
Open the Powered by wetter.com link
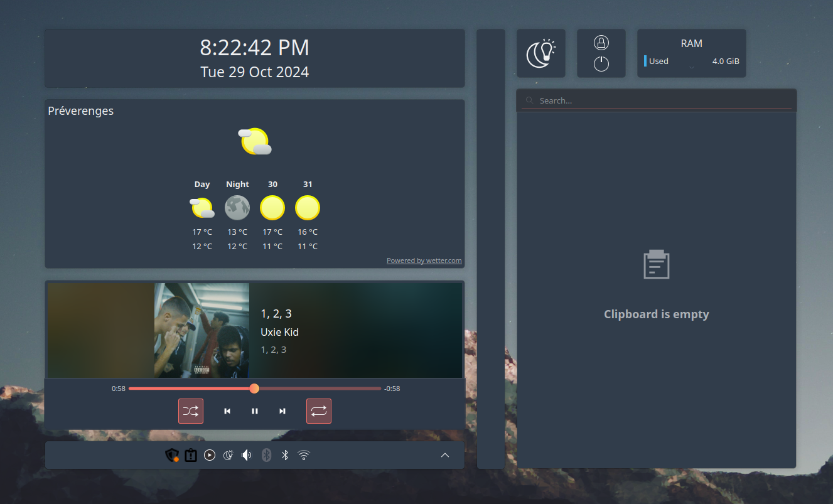[424, 260]
